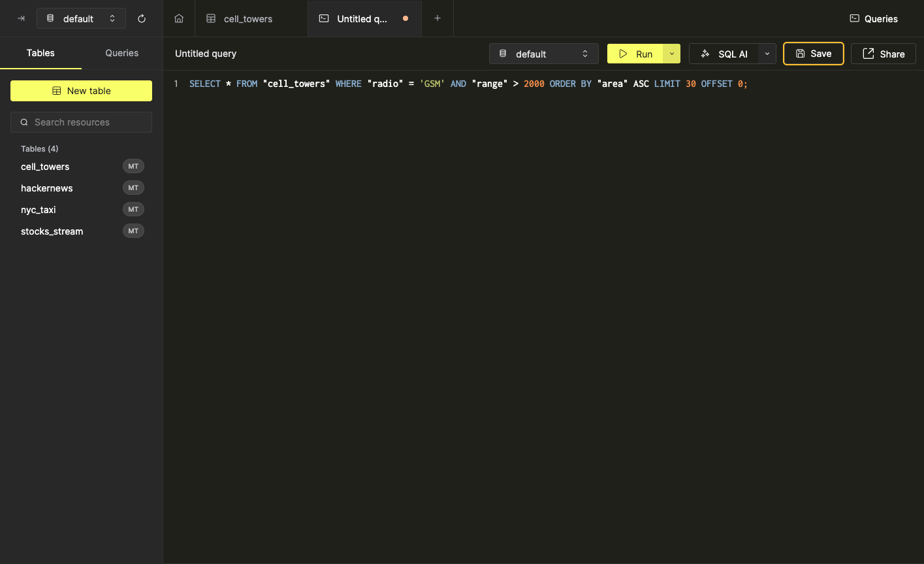
Task: Open the default database dropdown next to Run
Action: pyautogui.click(x=543, y=54)
